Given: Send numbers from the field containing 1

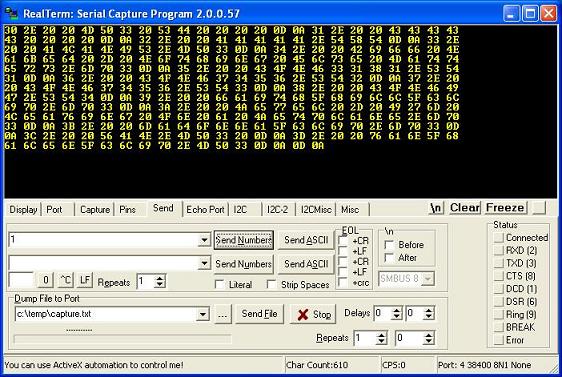Looking at the screenshot, I should coord(244,240).
